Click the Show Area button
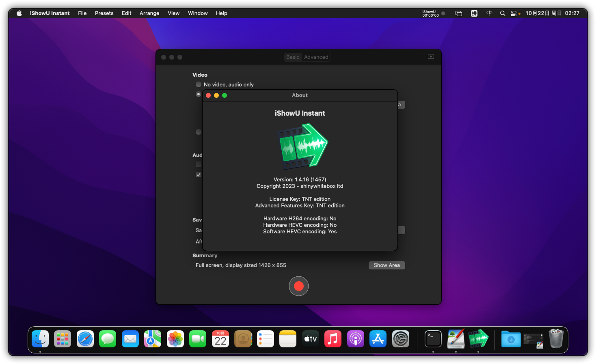The height and width of the screenshot is (364, 596). pos(387,265)
